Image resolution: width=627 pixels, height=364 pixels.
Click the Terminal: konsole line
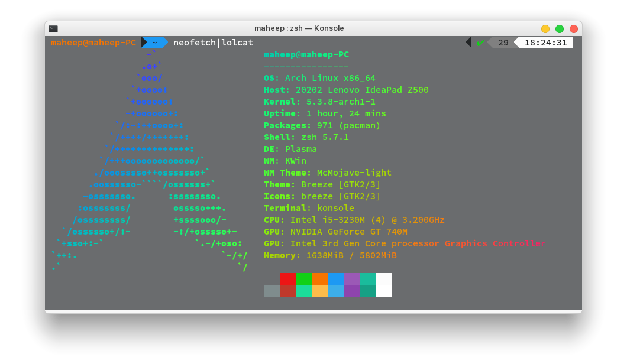[309, 208]
